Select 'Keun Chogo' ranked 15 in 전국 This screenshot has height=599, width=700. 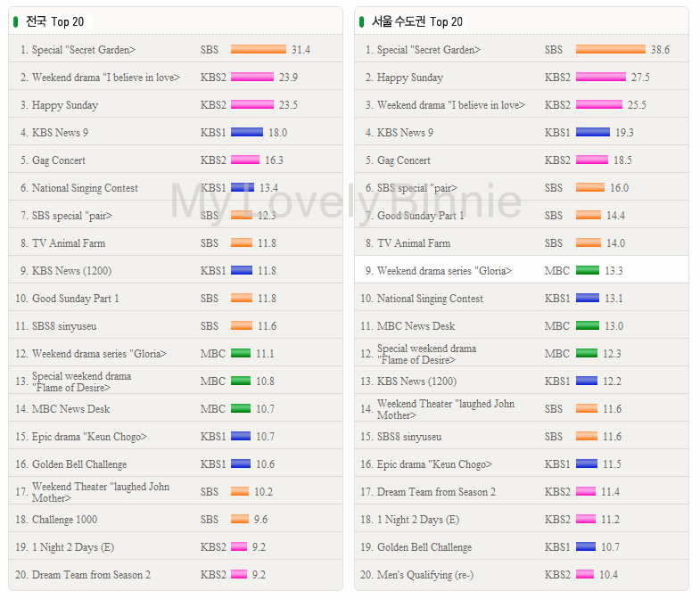coord(89,437)
